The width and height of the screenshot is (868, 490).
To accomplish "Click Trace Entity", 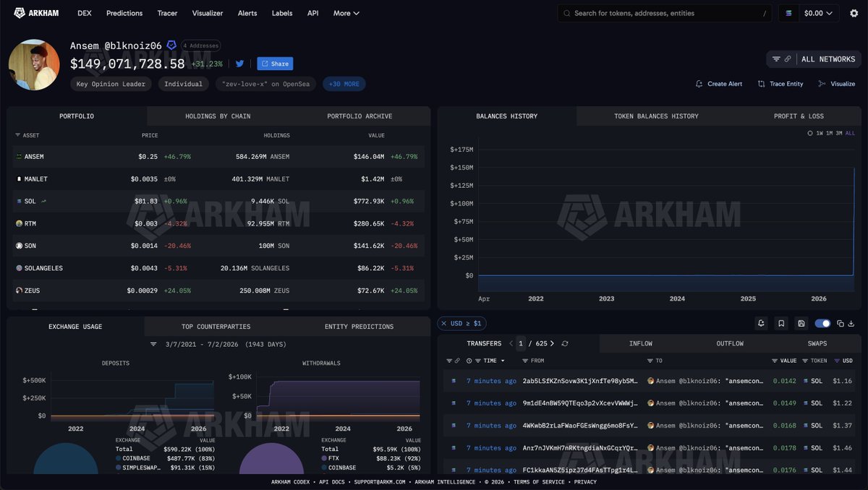I will click(x=780, y=84).
